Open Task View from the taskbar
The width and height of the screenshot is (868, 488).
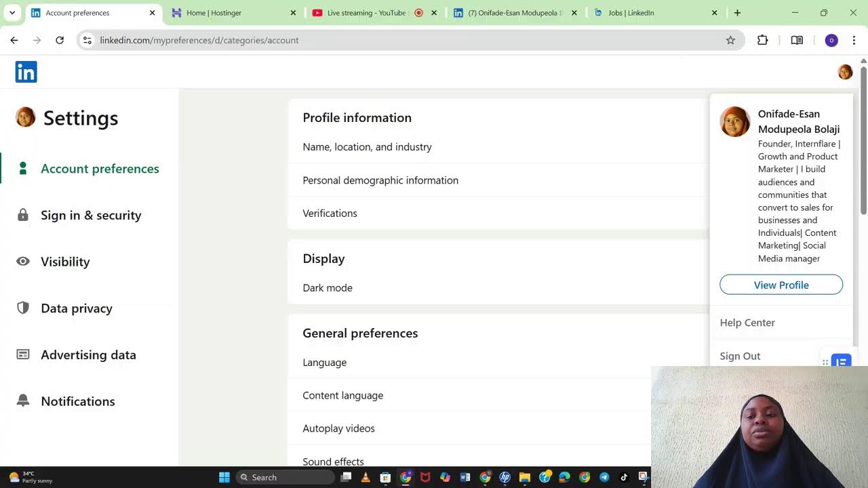pos(346,477)
